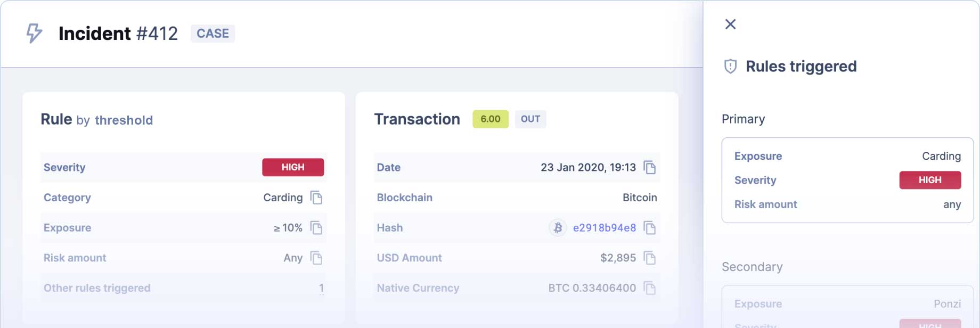The image size is (980, 328).
Task: Copy the USD Amount value
Action: point(649,258)
